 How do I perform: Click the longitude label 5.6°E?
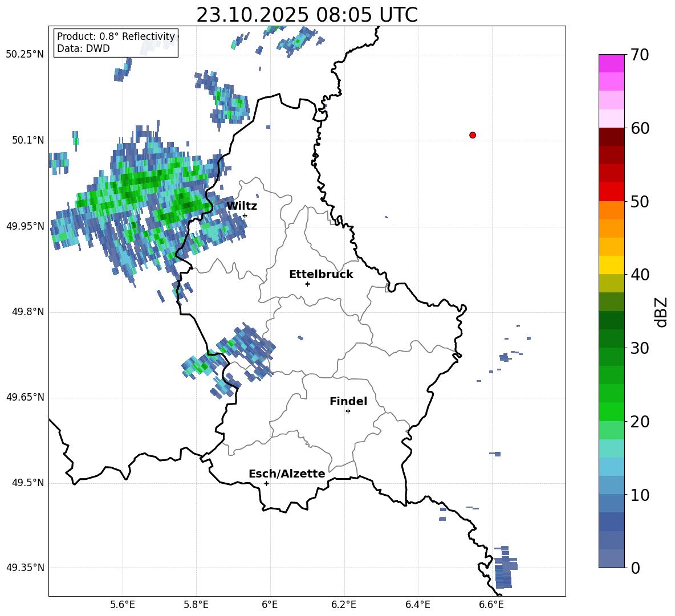[122, 605]
